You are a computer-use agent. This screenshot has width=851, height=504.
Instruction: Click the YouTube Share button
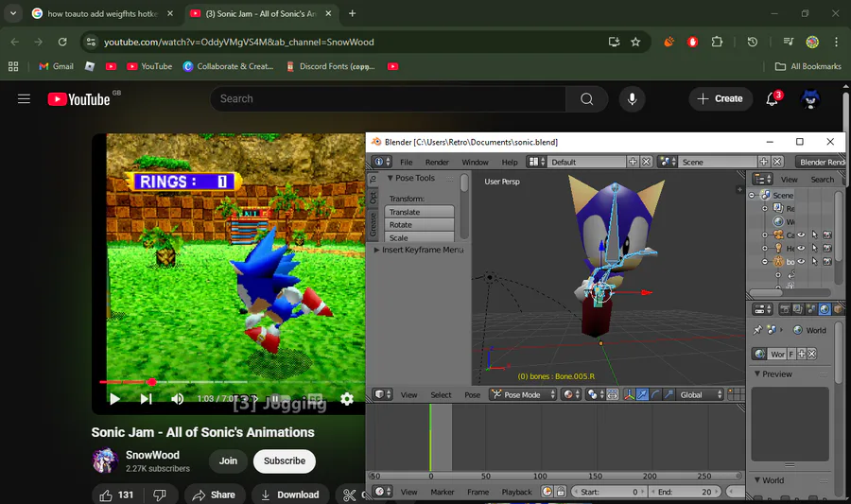[215, 495]
